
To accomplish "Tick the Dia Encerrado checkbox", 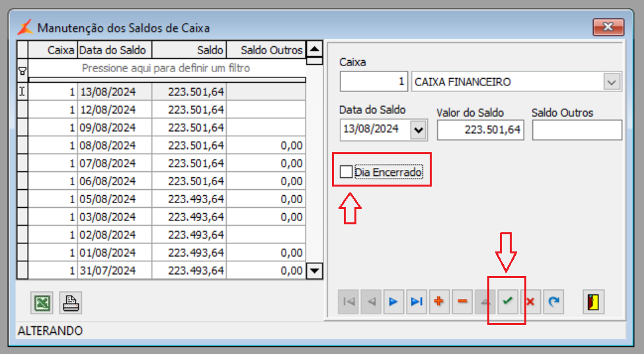I will (x=346, y=172).
